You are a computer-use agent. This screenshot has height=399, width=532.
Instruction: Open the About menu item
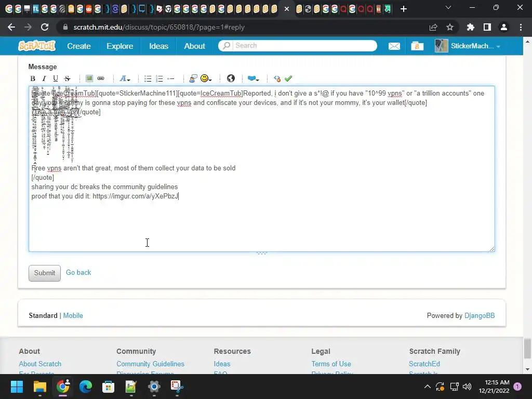[x=194, y=46]
